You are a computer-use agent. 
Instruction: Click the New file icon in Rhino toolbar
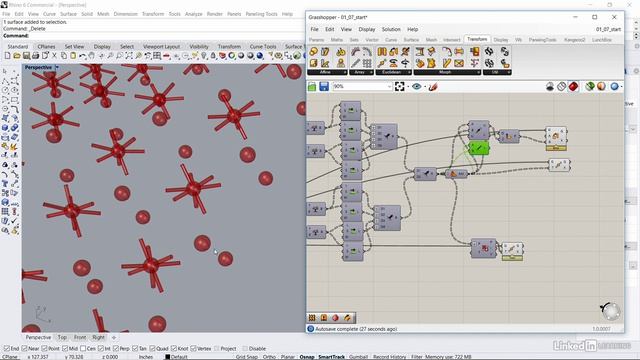coord(7,56)
